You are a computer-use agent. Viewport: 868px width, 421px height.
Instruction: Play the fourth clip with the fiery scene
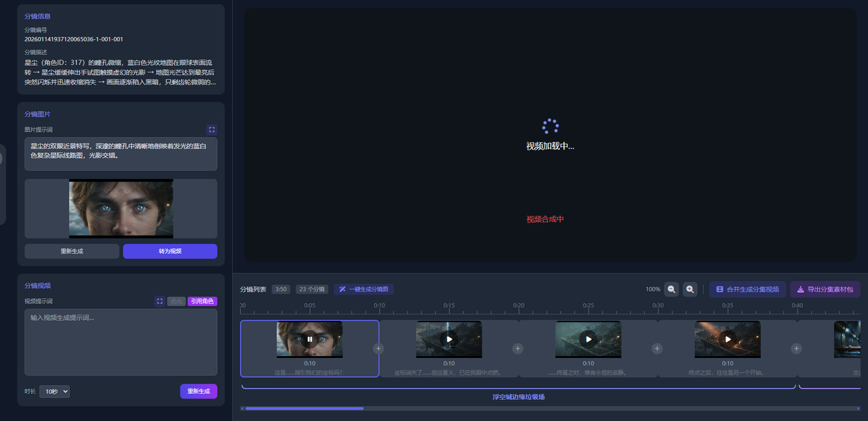(728, 339)
